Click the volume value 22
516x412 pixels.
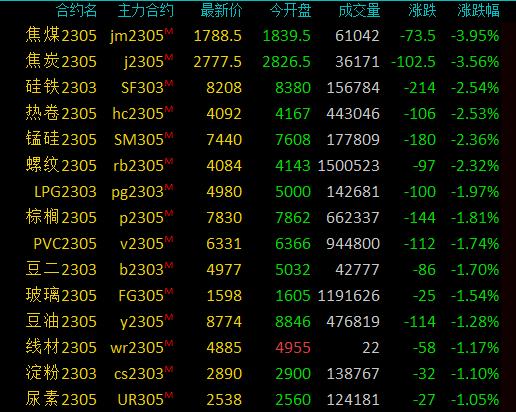(x=371, y=348)
